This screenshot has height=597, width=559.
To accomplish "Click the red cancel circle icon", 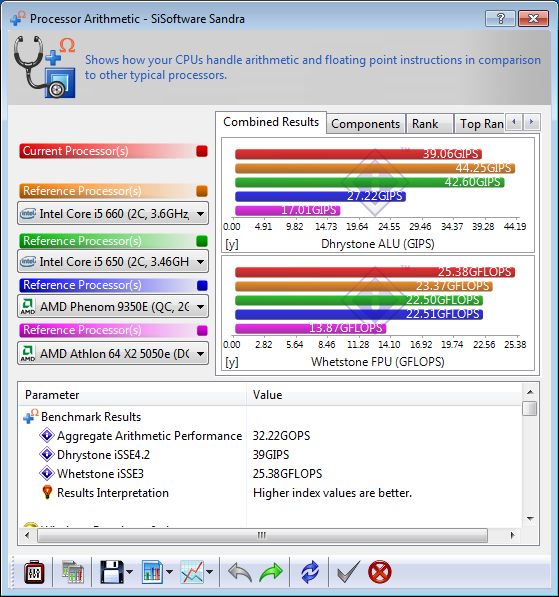I will pos(380,572).
